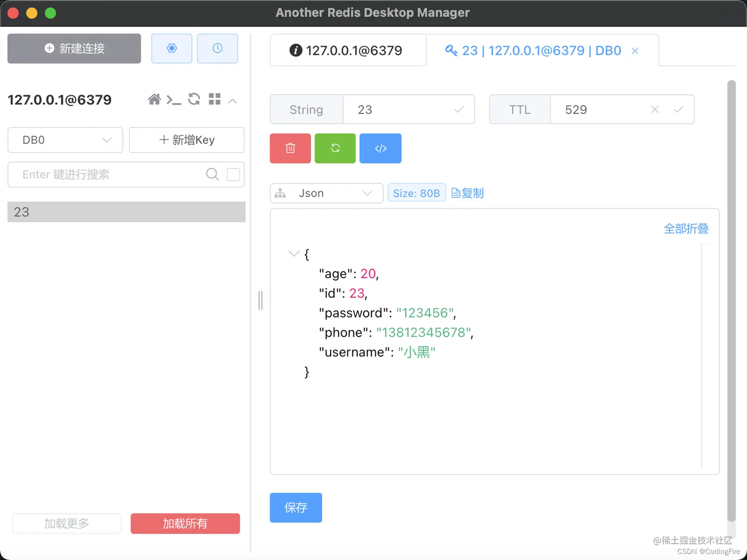Click the 加载所有 button
The height and width of the screenshot is (560, 747).
[185, 523]
